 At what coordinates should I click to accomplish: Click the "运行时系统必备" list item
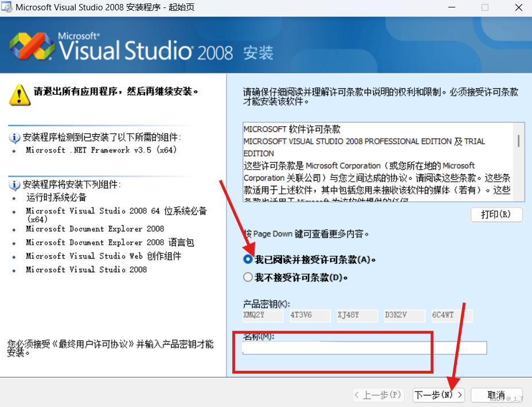pyautogui.click(x=56, y=197)
